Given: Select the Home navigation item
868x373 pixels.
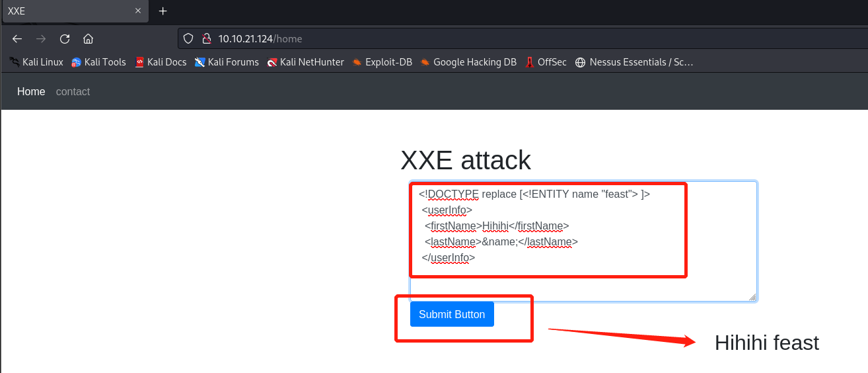Looking at the screenshot, I should click(x=31, y=92).
